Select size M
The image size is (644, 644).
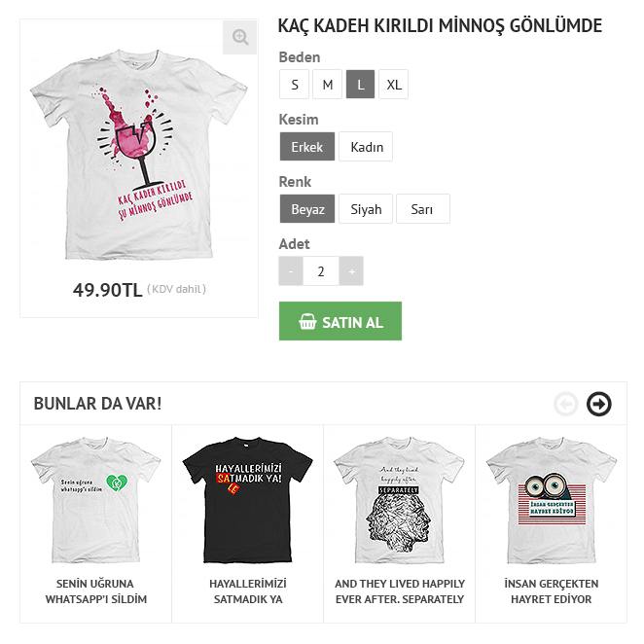point(327,85)
